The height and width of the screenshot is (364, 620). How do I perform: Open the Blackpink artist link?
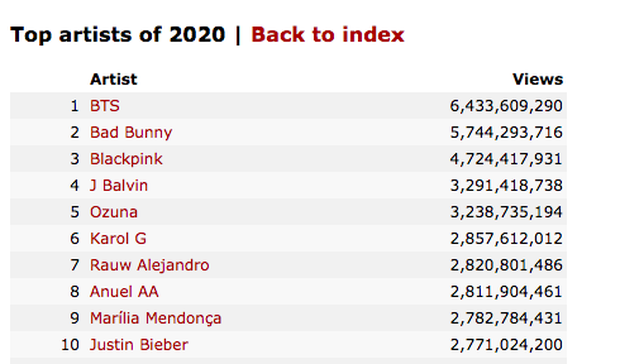(126, 159)
